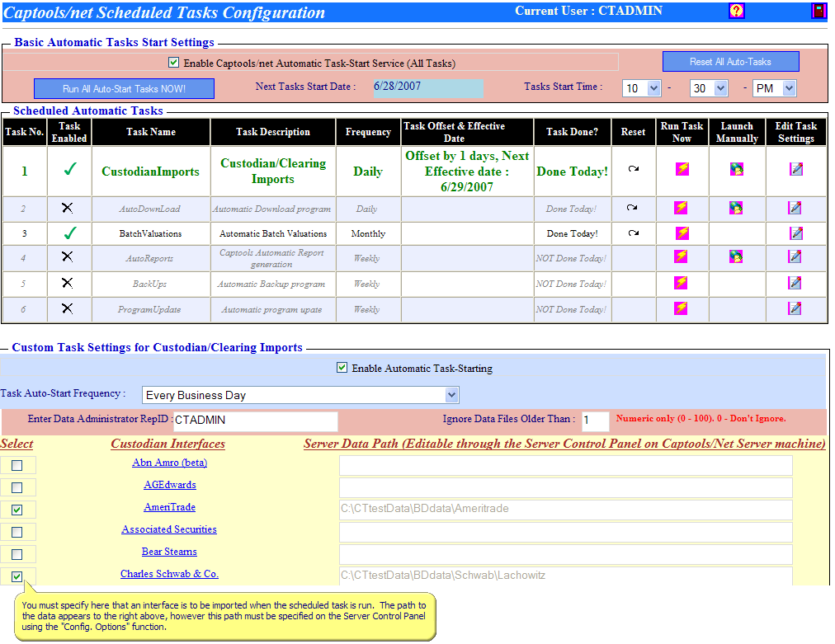The height and width of the screenshot is (644, 835).
Task: Click Reset All Auto-Tasks
Action: (x=729, y=62)
